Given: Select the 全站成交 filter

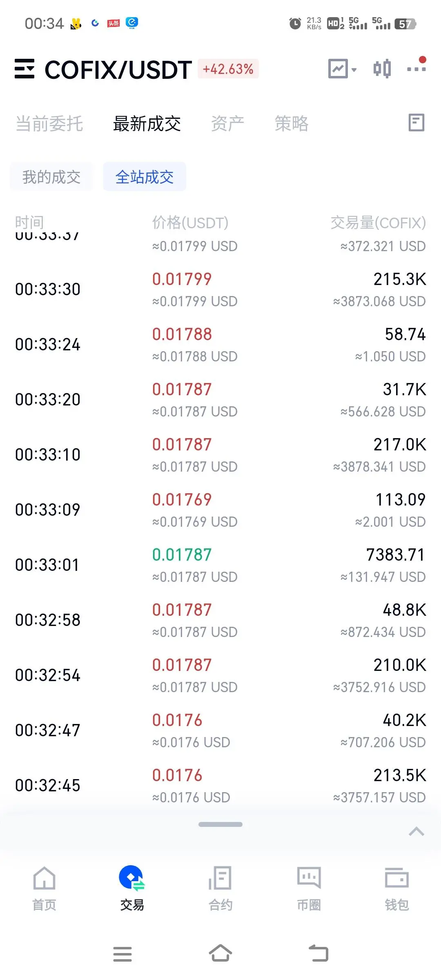Looking at the screenshot, I should click(x=145, y=177).
